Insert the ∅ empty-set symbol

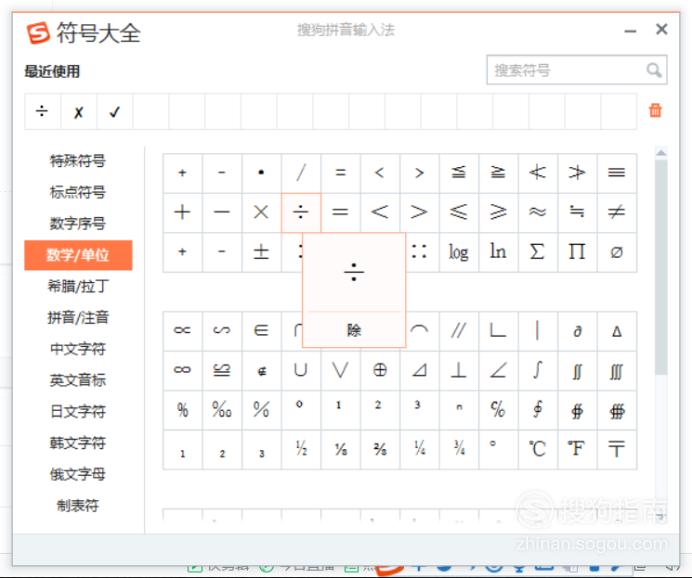(617, 252)
